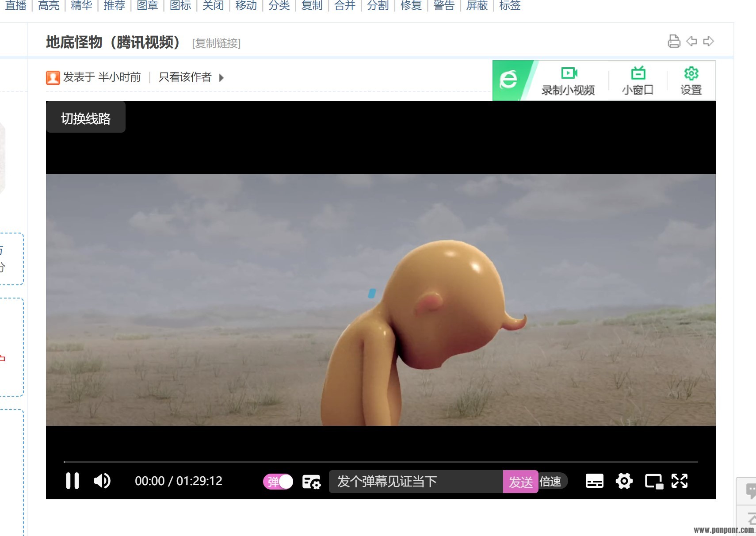Go to next thread arrow
The width and height of the screenshot is (756, 536).
point(709,41)
